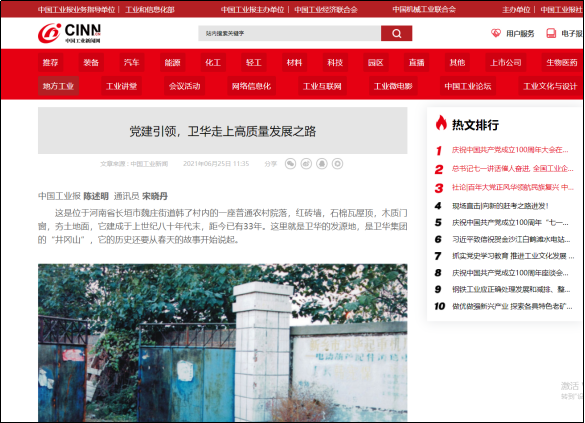Screen dimensions: 585x423
Task: Open top-ranked article about 100周年大会
Action: (510, 150)
